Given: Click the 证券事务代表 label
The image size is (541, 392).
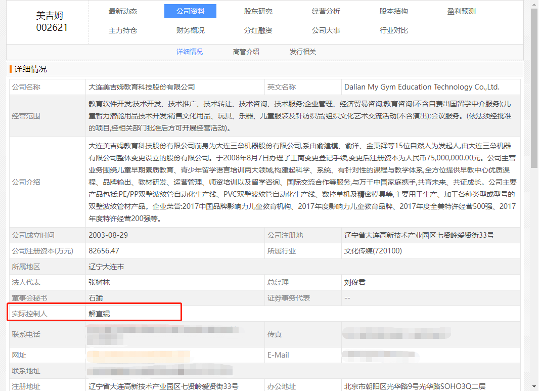Looking at the screenshot, I should tap(288, 298).
